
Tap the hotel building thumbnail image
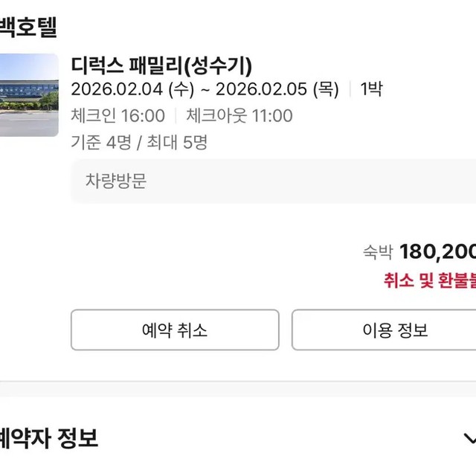[x=28, y=94]
